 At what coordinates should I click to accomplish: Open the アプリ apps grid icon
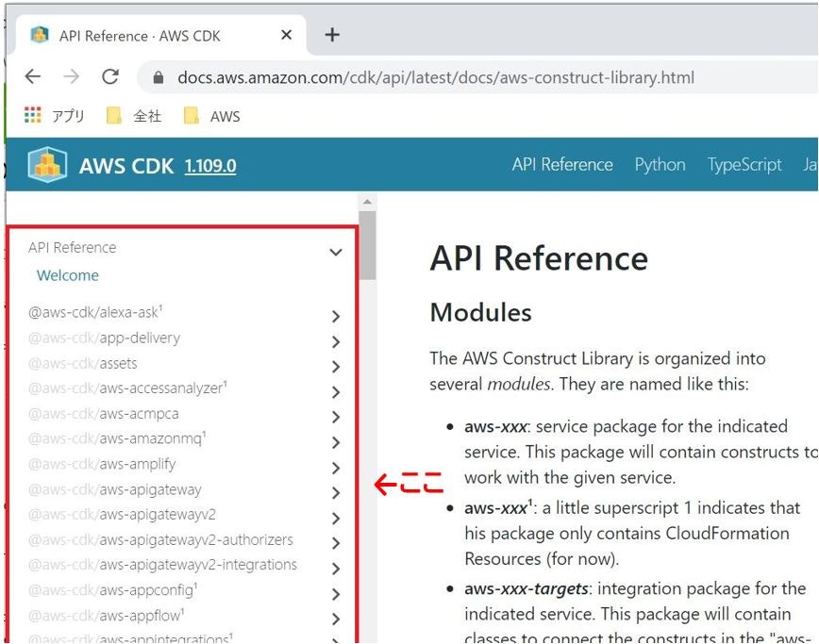32,115
